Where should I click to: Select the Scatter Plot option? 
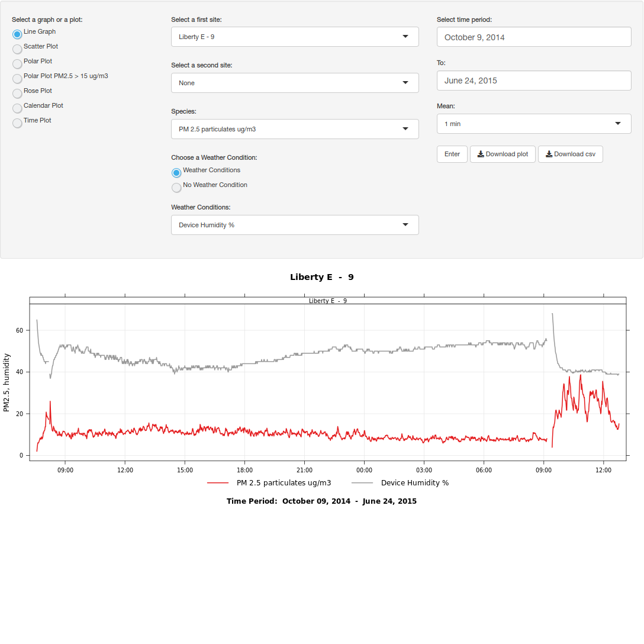point(17,49)
